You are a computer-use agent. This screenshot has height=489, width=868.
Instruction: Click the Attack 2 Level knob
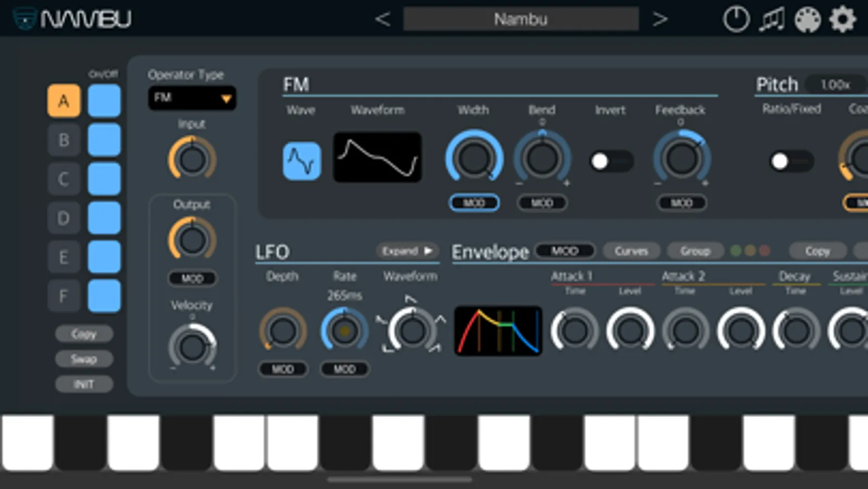point(740,330)
